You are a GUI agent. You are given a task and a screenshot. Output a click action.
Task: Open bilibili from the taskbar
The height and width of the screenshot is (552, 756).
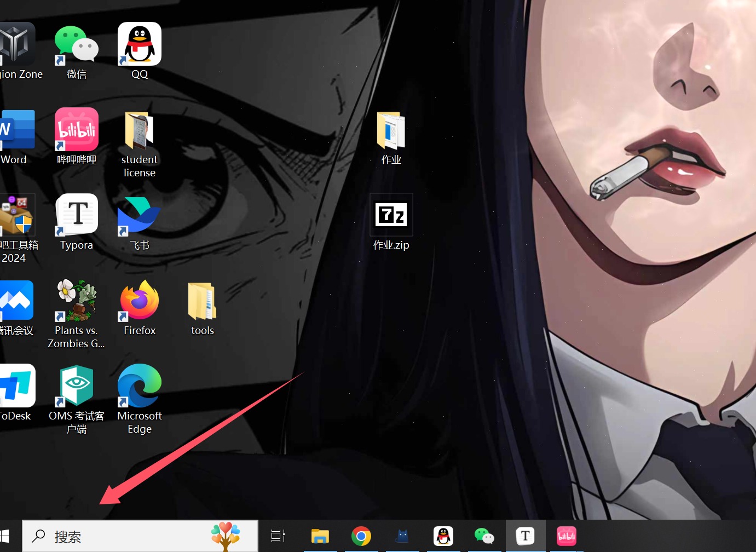[566, 536]
